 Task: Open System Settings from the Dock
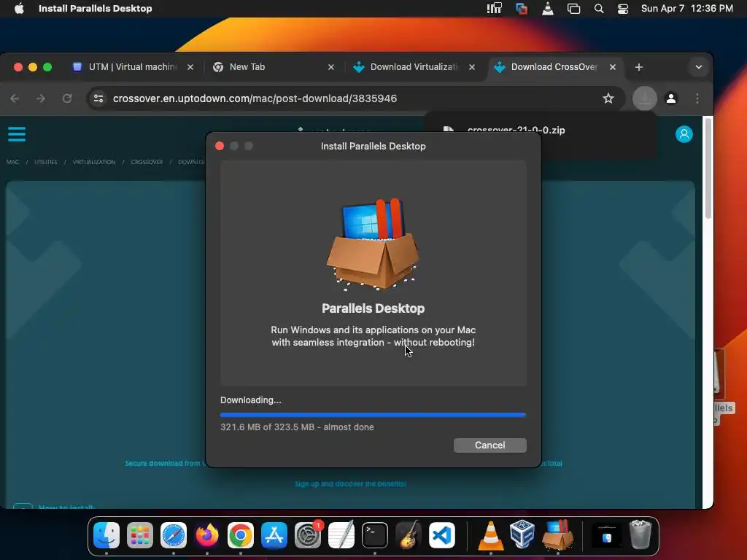(308, 535)
